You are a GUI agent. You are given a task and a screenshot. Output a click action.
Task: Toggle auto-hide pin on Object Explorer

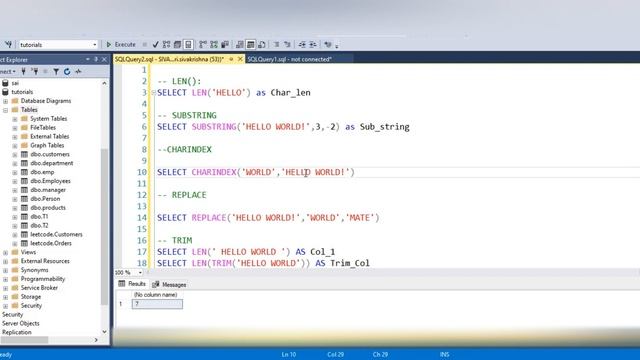[x=96, y=60]
